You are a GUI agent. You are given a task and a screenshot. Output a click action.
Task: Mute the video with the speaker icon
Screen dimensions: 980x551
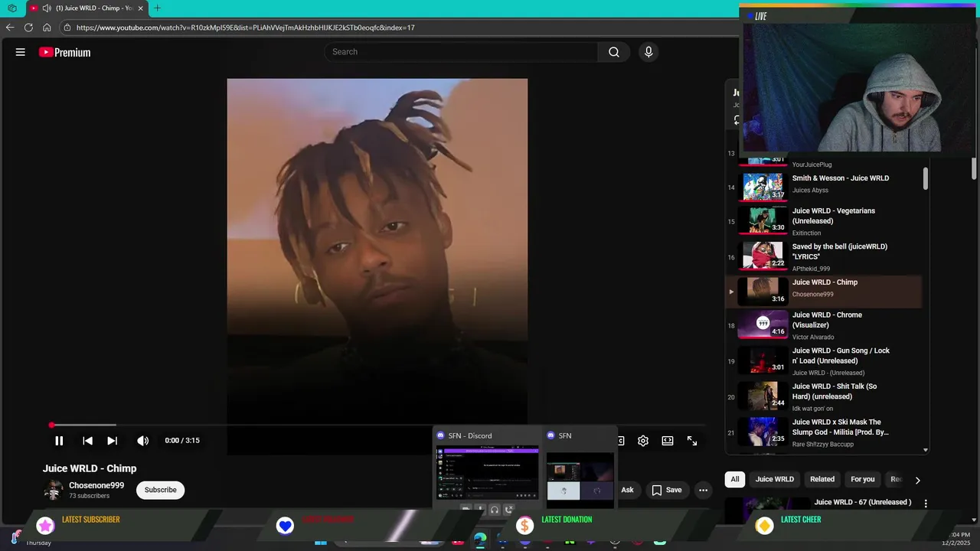[142, 441]
